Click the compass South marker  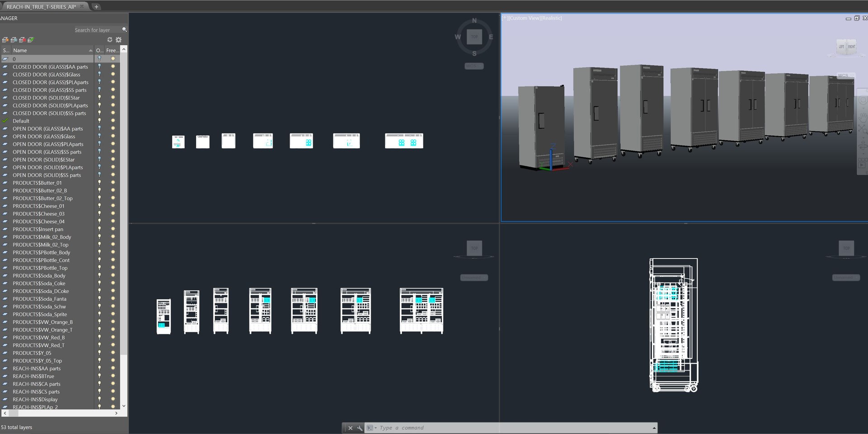(x=474, y=53)
